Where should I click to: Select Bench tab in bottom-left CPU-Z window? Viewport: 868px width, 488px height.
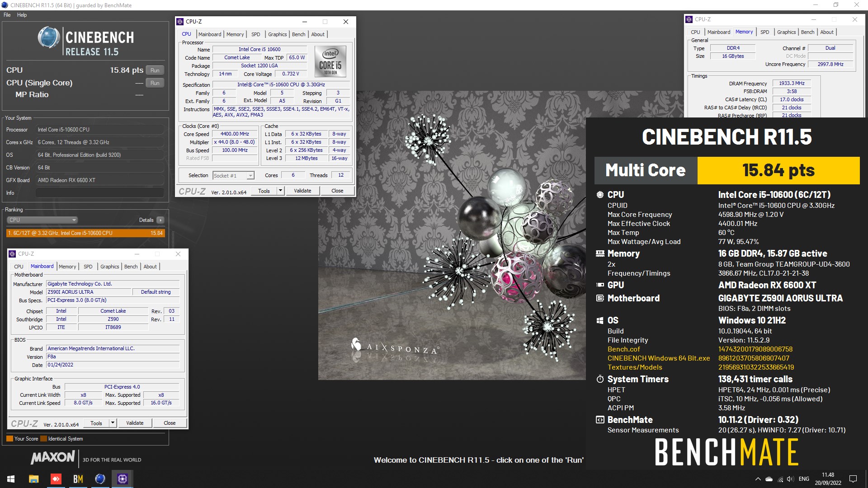(x=131, y=267)
